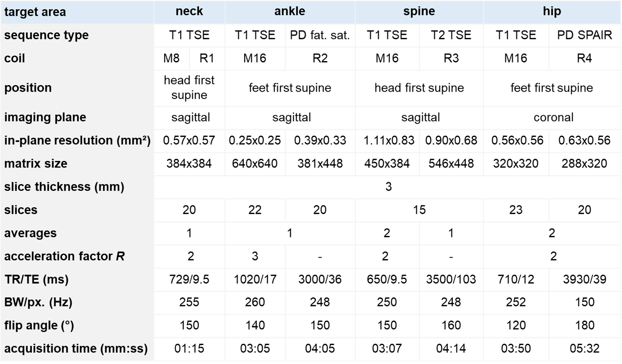Click the "T2 TSE" sequence type cell
This screenshot has height=364, width=622.
(x=451, y=35)
